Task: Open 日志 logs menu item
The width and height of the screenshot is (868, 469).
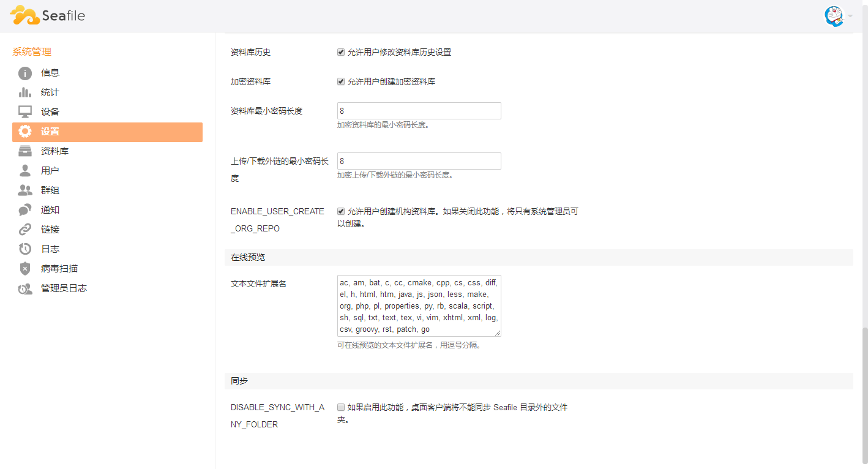Action: (x=50, y=249)
